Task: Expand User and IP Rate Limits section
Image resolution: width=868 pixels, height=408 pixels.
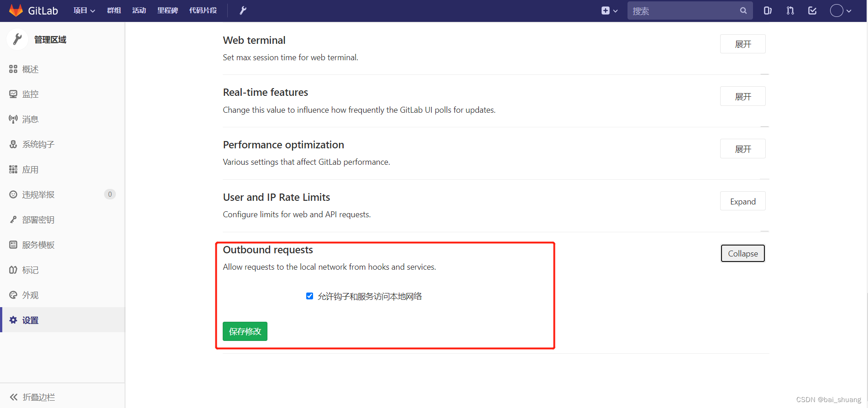Action: [x=743, y=201]
